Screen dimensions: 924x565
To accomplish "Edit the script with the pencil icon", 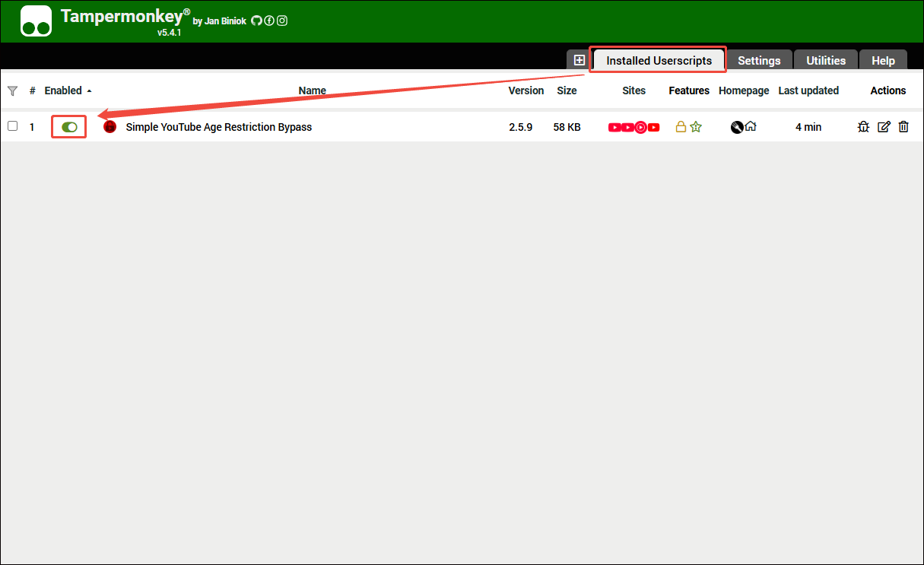I will [884, 127].
